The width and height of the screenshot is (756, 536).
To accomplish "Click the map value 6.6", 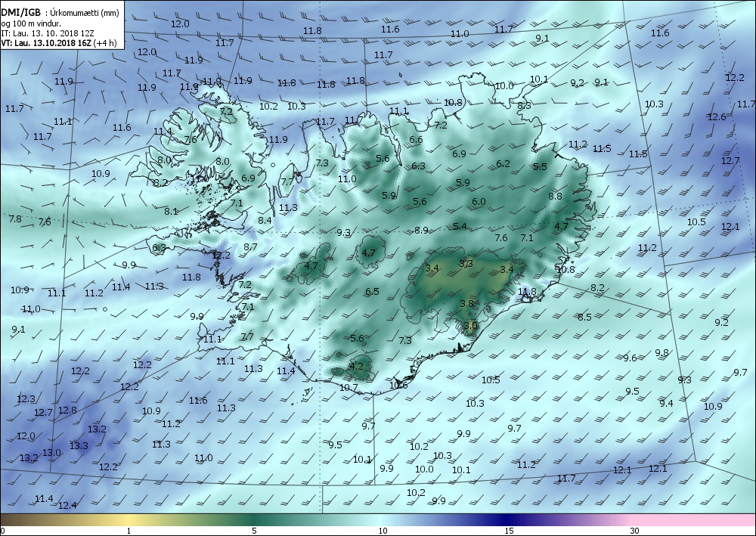I will [416, 139].
